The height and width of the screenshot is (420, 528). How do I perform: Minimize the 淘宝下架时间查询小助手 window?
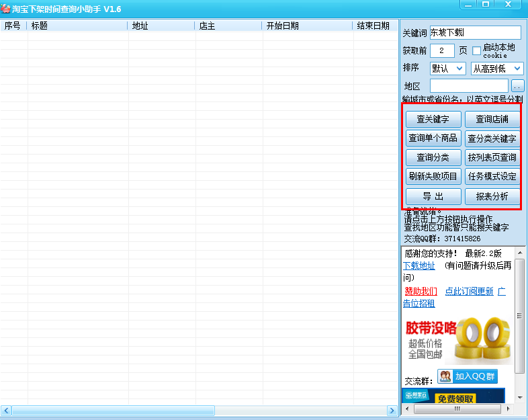(x=468, y=5)
